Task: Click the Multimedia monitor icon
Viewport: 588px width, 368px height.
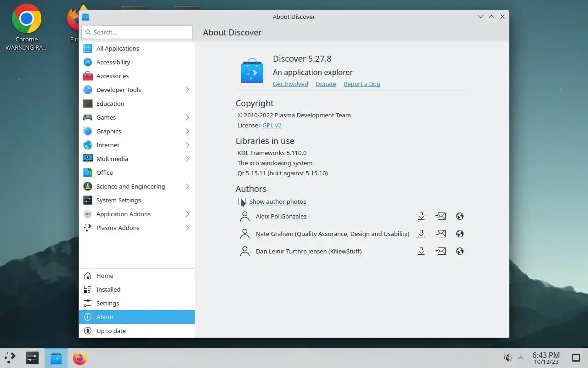Action: point(88,159)
